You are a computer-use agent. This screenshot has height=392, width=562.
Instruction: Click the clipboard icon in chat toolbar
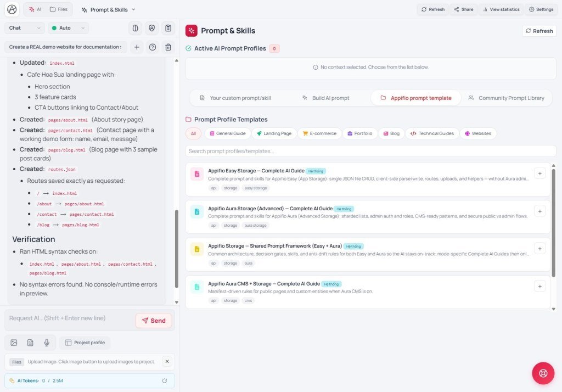pyautogui.click(x=168, y=28)
